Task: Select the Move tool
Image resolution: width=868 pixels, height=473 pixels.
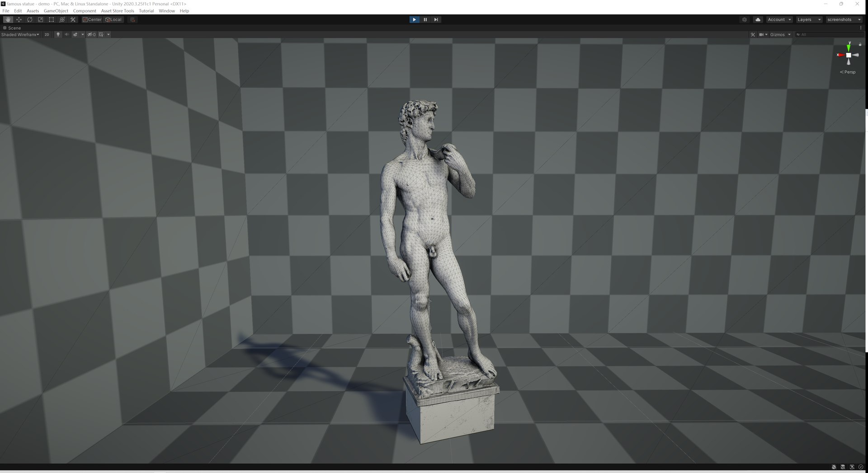Action: click(x=19, y=19)
